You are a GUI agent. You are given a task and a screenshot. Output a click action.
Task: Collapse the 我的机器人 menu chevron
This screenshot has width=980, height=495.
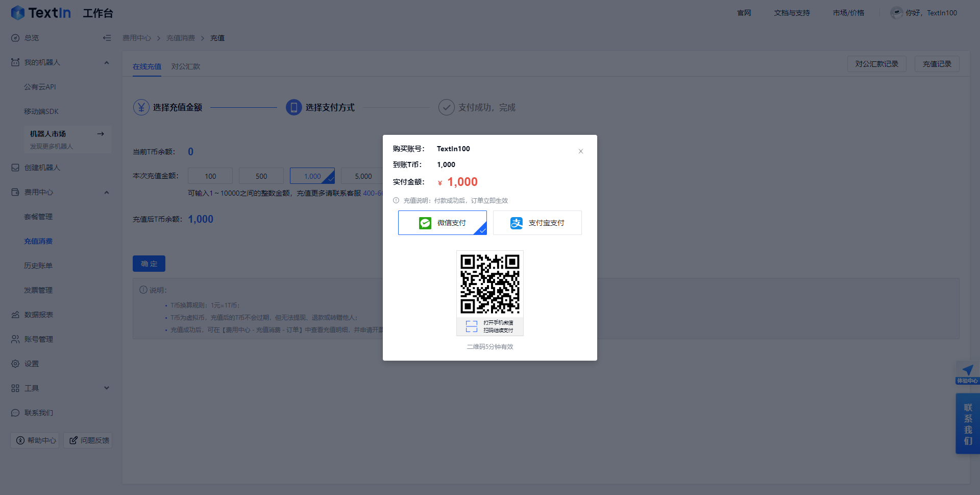coord(107,63)
